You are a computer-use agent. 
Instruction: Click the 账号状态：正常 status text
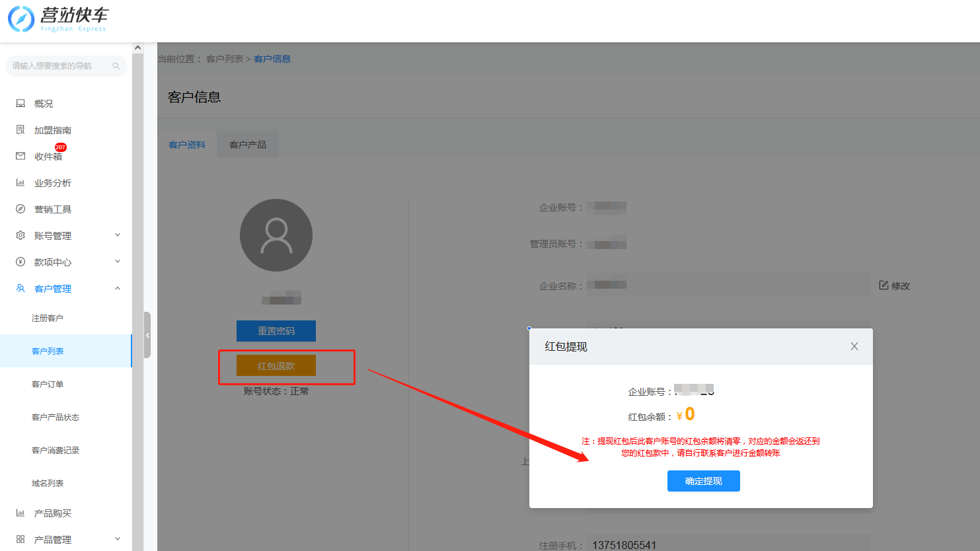click(x=276, y=391)
